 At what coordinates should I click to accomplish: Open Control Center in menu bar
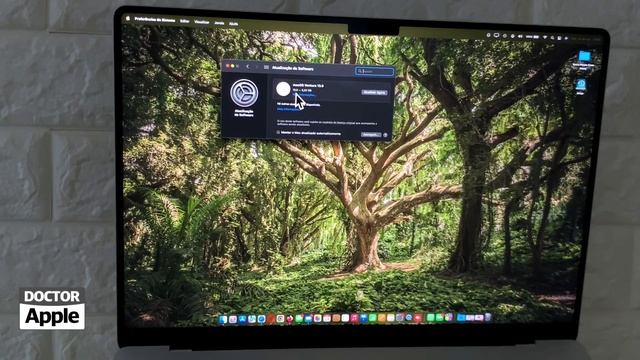point(559,38)
